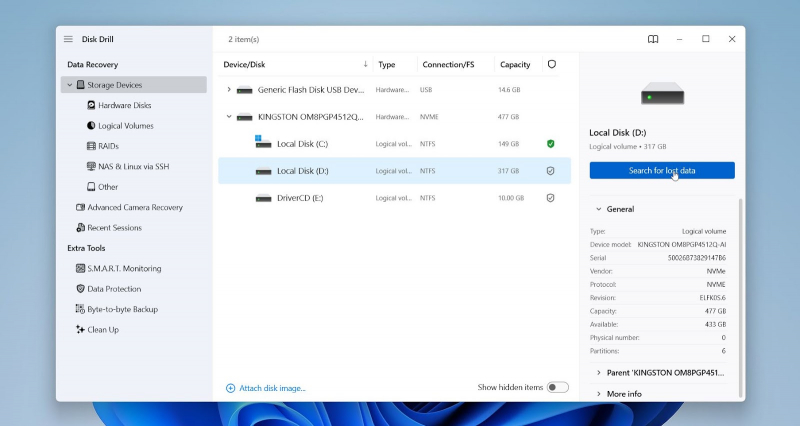Viewport: 800px width, 426px height.
Task: Click the DriverCD (E:) drive icon
Action: click(263, 198)
